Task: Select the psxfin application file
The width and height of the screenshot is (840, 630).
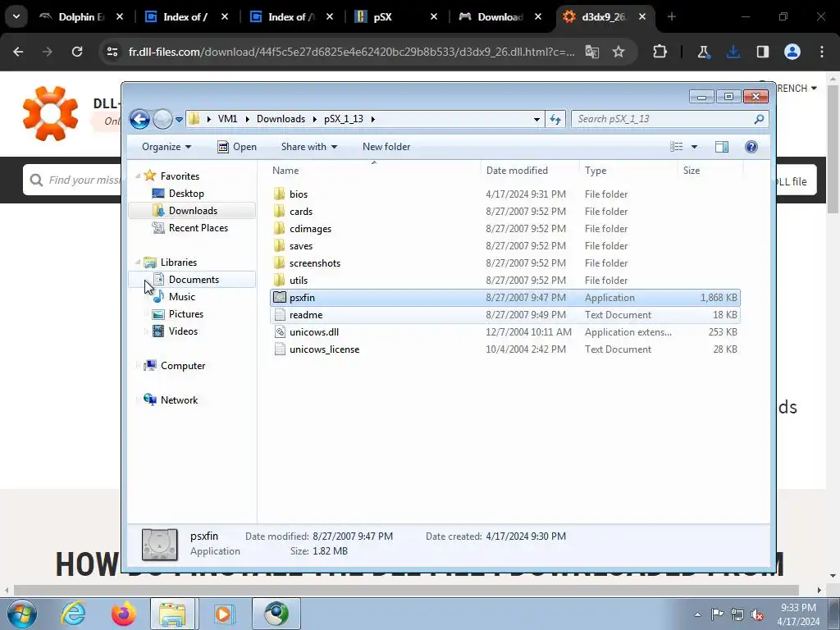Action: 505,297
